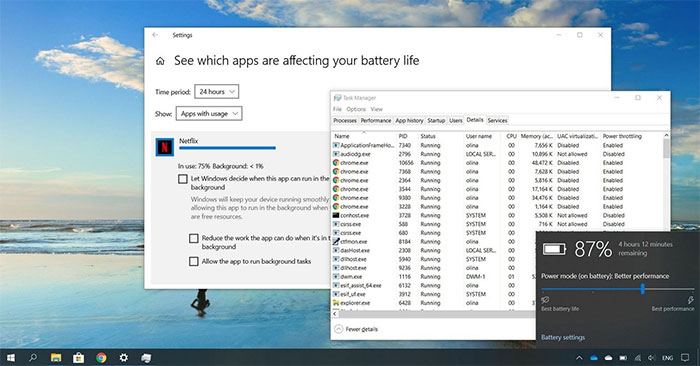
Task: Open Options menu in Task Manager
Action: click(x=356, y=109)
